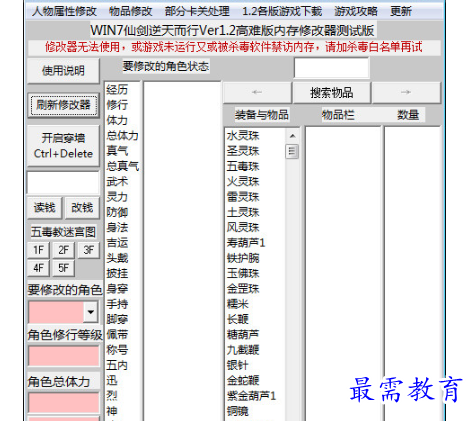
Task: Select 长鞭 in the item list
Action: point(238,319)
